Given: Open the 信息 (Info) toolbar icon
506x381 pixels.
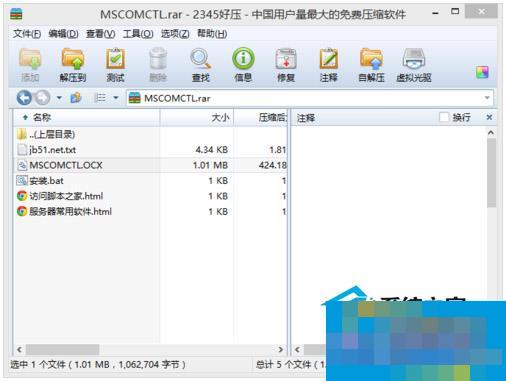Looking at the screenshot, I should 243,65.
